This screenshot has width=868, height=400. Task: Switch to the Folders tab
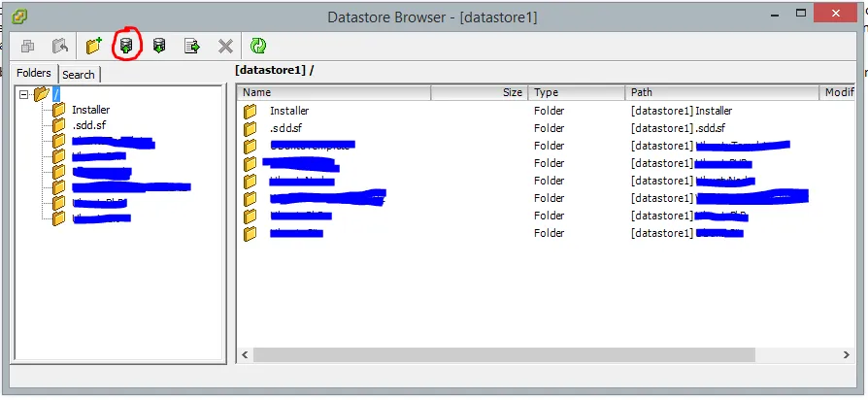click(34, 74)
